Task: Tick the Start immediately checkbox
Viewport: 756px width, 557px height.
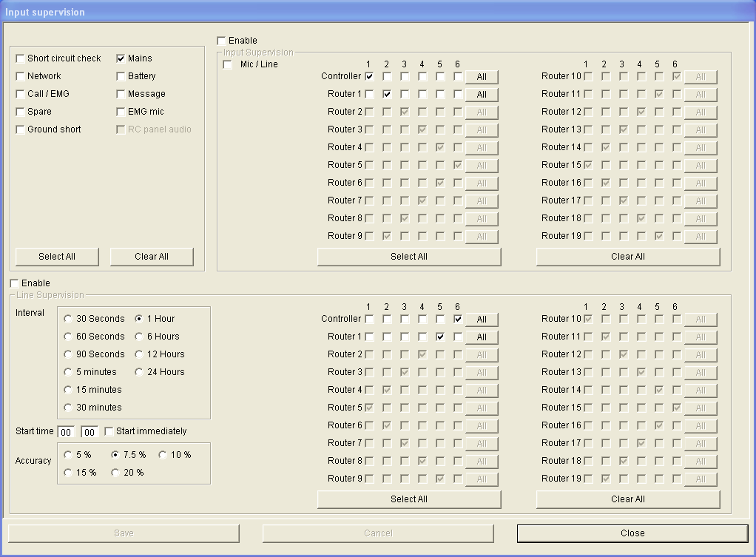Action: 109,431
